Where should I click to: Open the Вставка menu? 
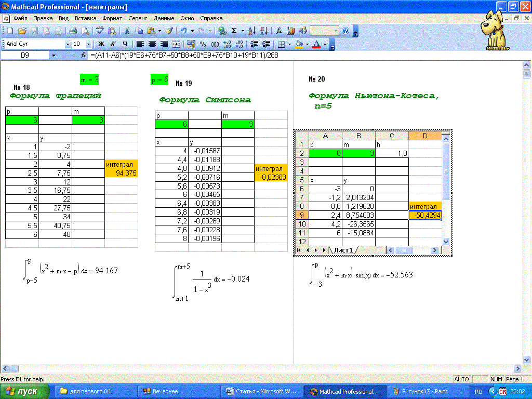click(x=85, y=18)
